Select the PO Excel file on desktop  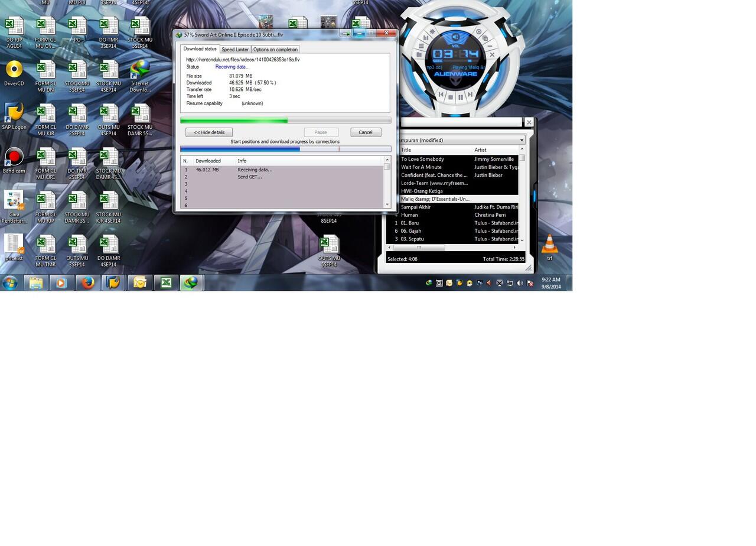click(x=77, y=30)
